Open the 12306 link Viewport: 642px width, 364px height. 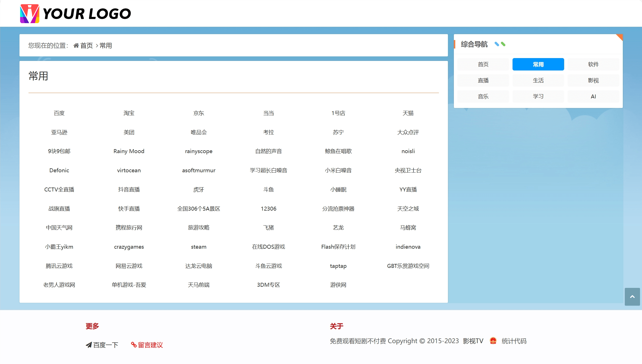[x=269, y=209]
